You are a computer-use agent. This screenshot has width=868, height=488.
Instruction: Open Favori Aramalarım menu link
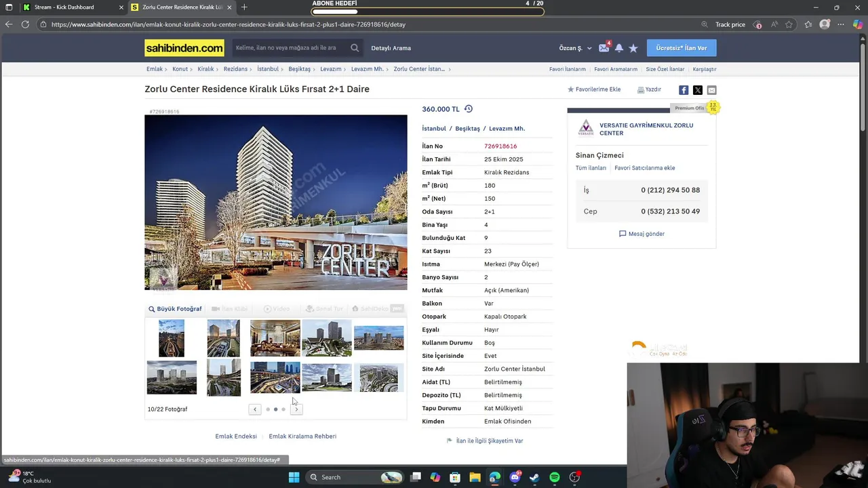click(x=616, y=69)
